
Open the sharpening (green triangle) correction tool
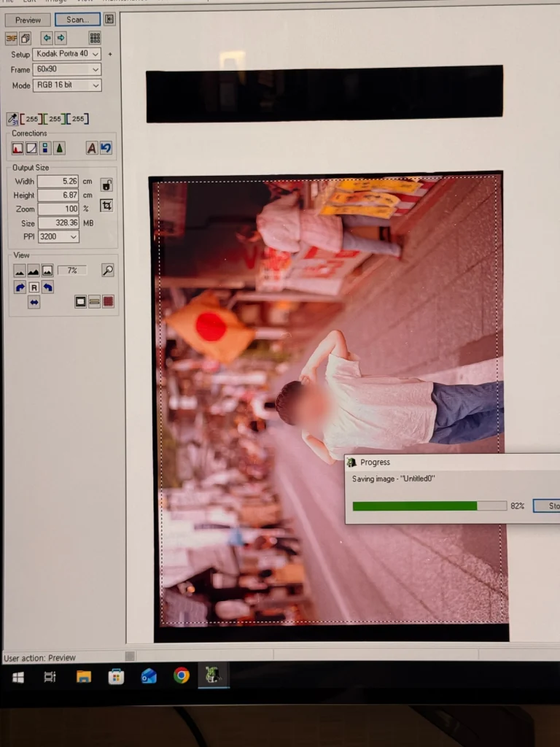59,148
